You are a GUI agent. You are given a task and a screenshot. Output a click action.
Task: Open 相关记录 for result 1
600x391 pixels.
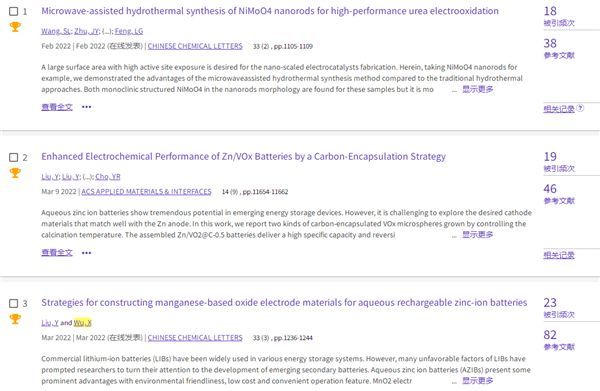[x=559, y=109]
